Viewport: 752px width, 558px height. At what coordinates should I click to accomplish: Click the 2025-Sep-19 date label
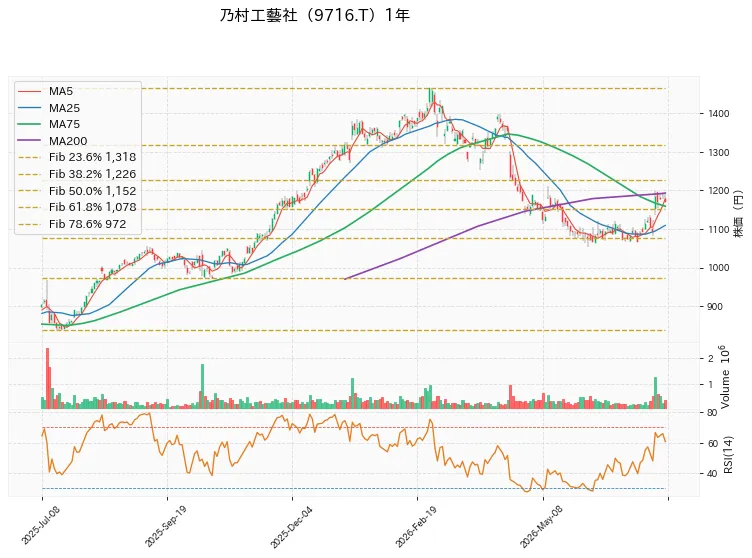click(x=165, y=526)
